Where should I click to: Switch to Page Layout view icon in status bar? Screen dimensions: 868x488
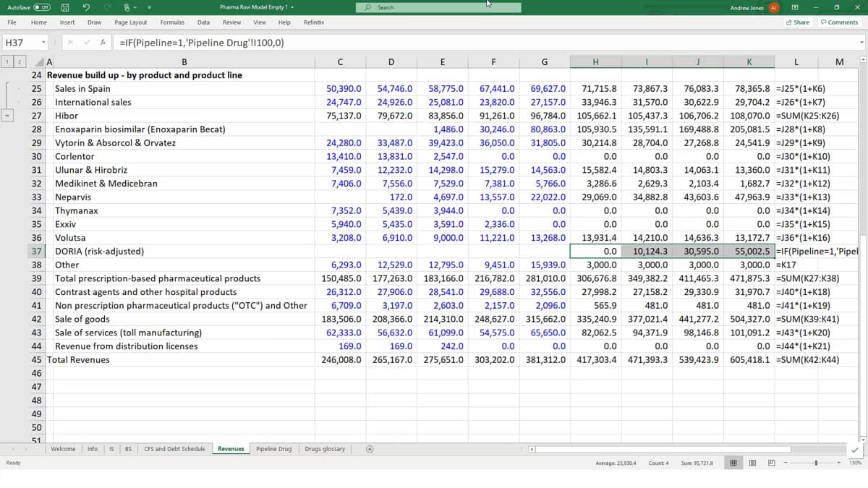click(x=753, y=463)
